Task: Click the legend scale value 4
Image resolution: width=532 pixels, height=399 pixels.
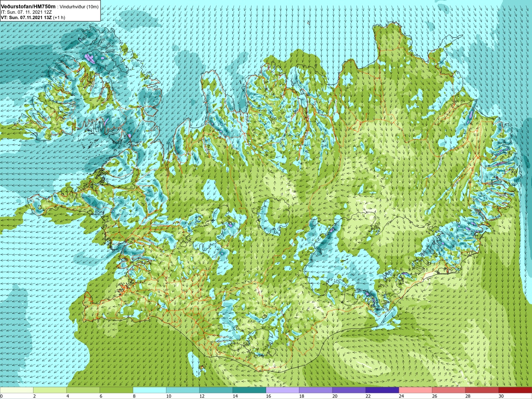Action: pos(68,396)
